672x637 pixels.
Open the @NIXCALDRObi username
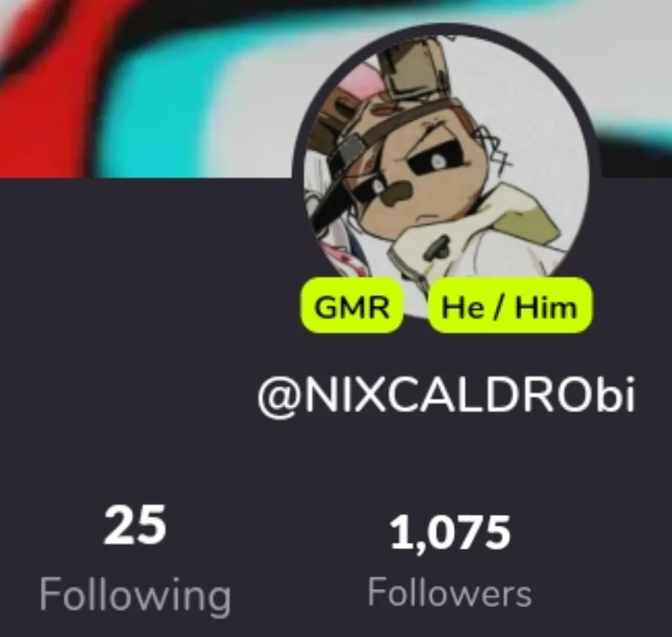click(447, 395)
